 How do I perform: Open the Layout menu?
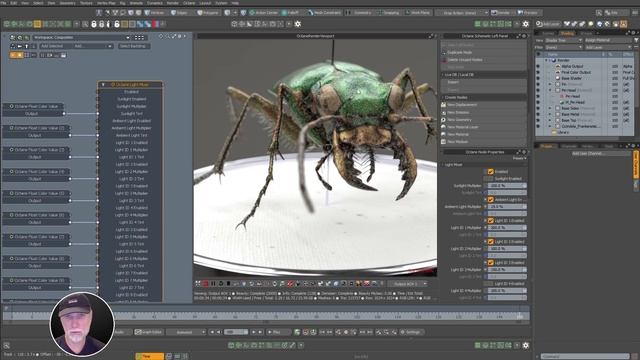tap(205, 3)
